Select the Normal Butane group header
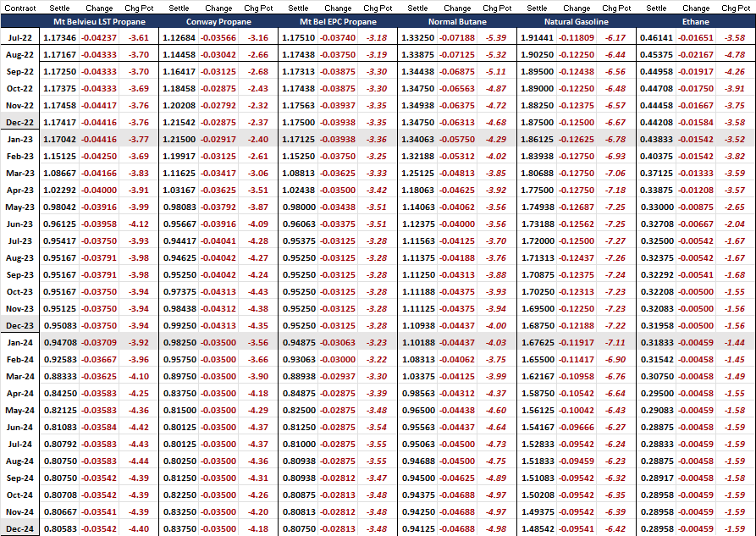756x536 pixels. [x=457, y=22]
